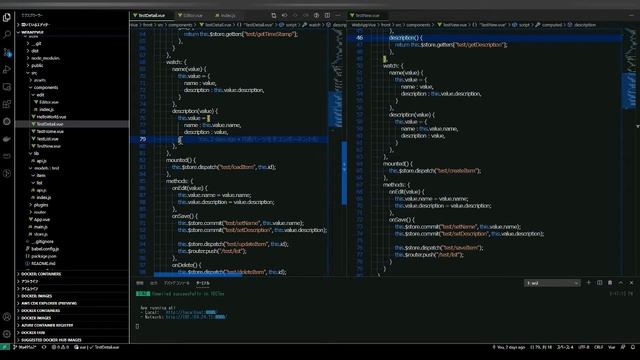This screenshot has height=360, width=640.
Task: Switch to the terminal panel tab
Action: 203,283
